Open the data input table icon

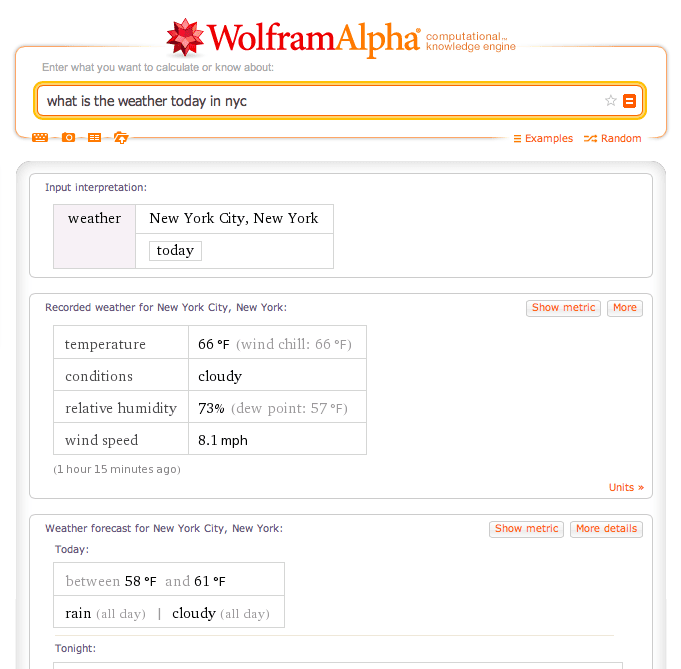[94, 138]
